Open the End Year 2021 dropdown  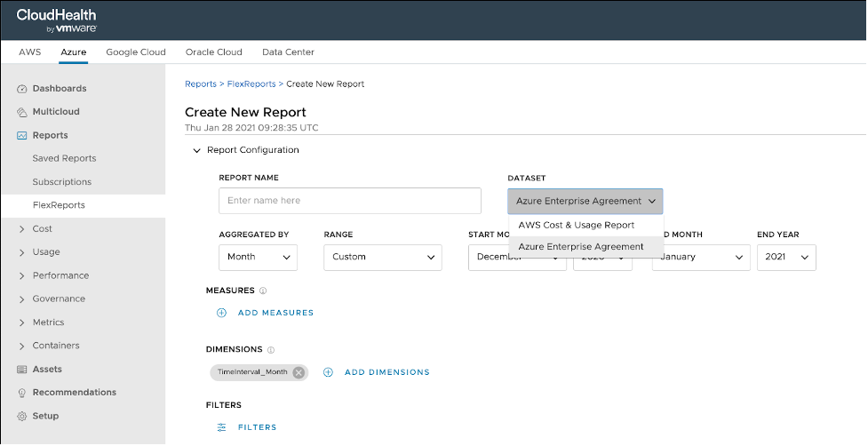coord(786,258)
